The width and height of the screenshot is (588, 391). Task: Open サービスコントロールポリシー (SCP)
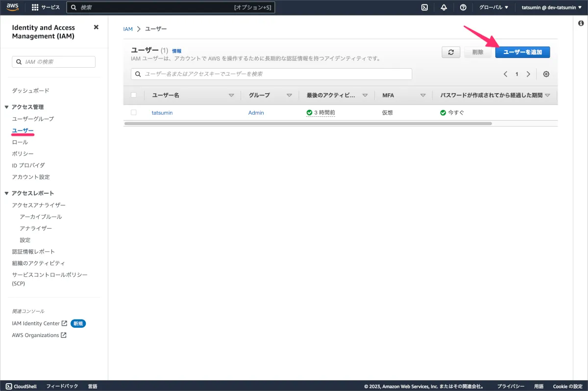tap(49, 279)
